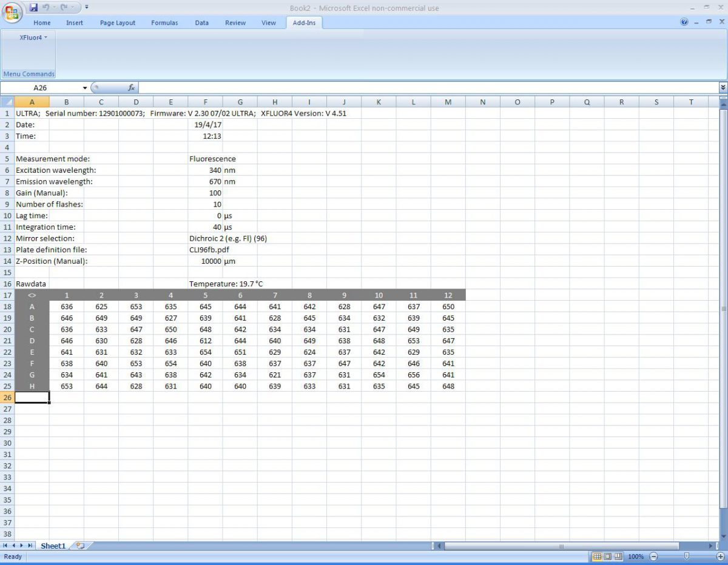Screen dimensions: 728x565
Task: Click the 100% zoom level
Action: point(636,557)
